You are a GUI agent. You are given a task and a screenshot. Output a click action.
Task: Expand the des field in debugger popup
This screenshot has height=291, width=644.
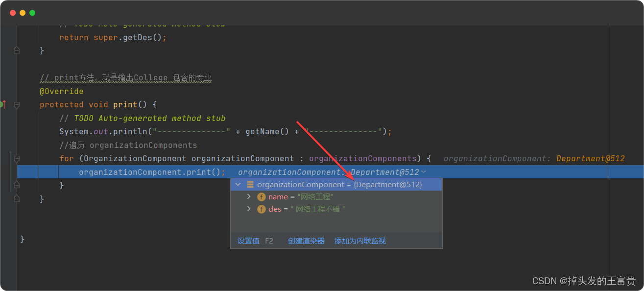249,209
